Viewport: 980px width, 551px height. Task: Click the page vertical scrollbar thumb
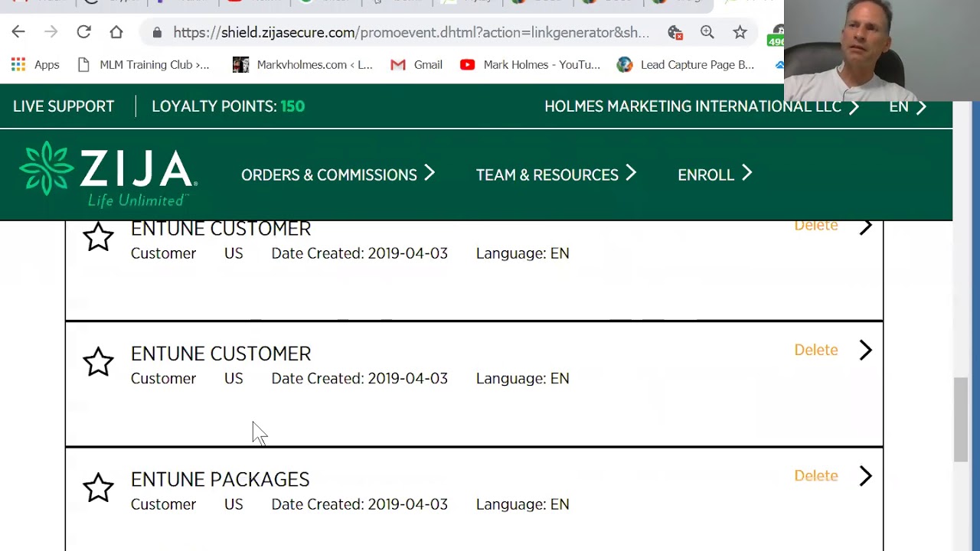pyautogui.click(x=960, y=419)
